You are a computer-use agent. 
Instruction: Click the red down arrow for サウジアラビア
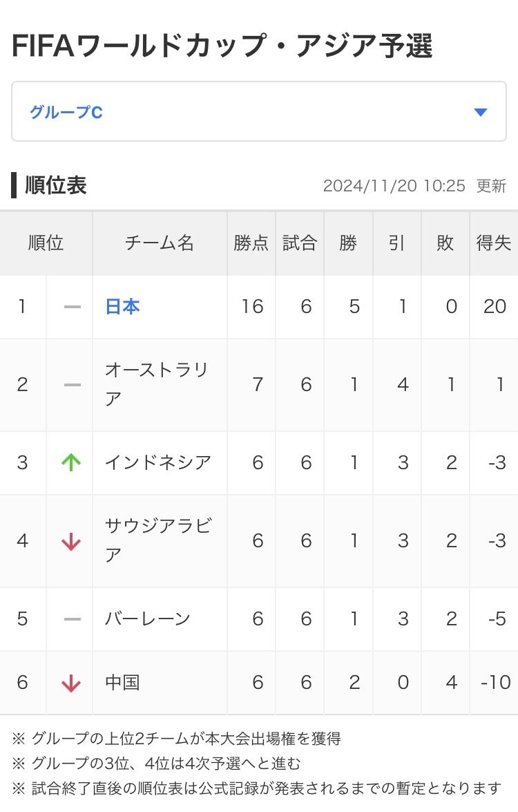[71, 542]
